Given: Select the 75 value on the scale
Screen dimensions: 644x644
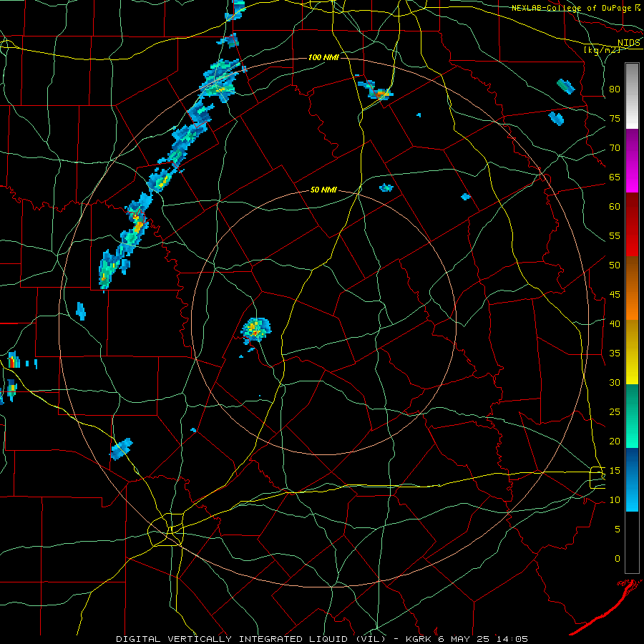Looking at the screenshot, I should click(x=615, y=118).
